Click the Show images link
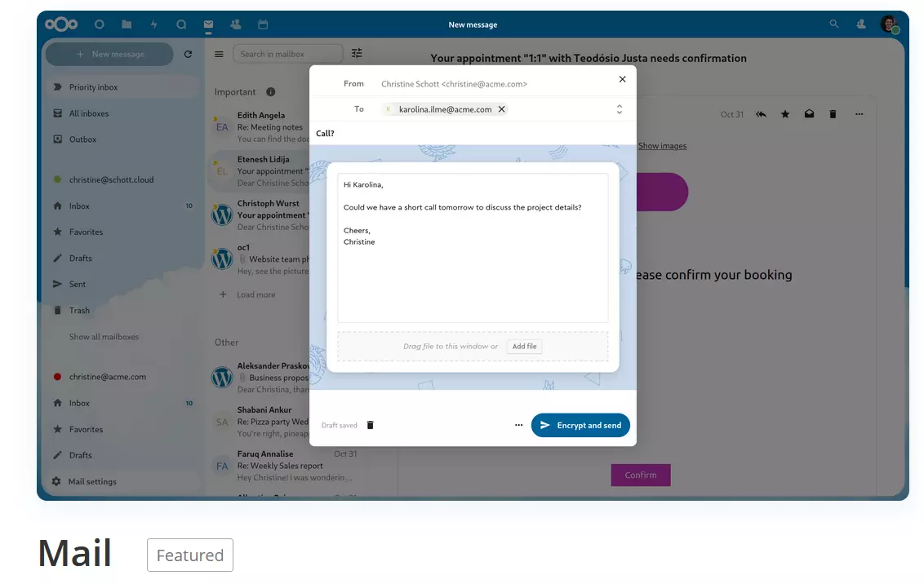 coord(662,146)
